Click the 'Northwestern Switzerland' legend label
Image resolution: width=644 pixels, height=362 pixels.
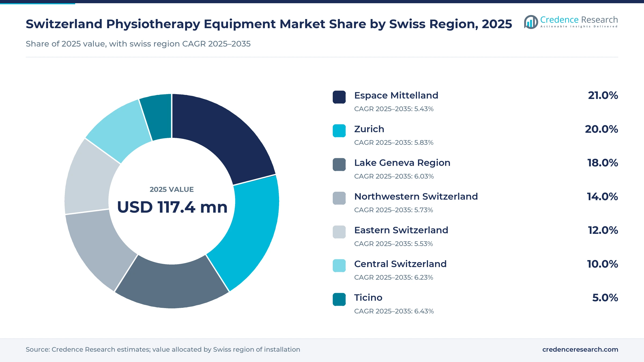(416, 197)
